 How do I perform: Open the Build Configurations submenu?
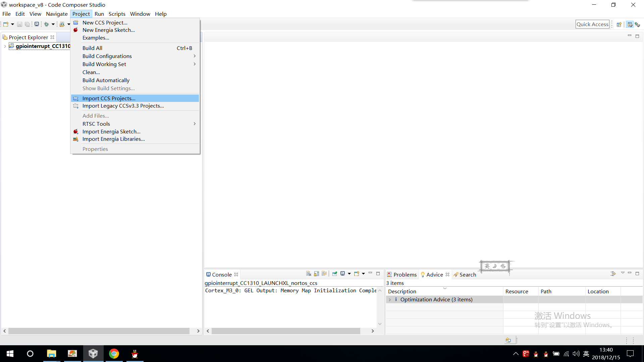(107, 56)
